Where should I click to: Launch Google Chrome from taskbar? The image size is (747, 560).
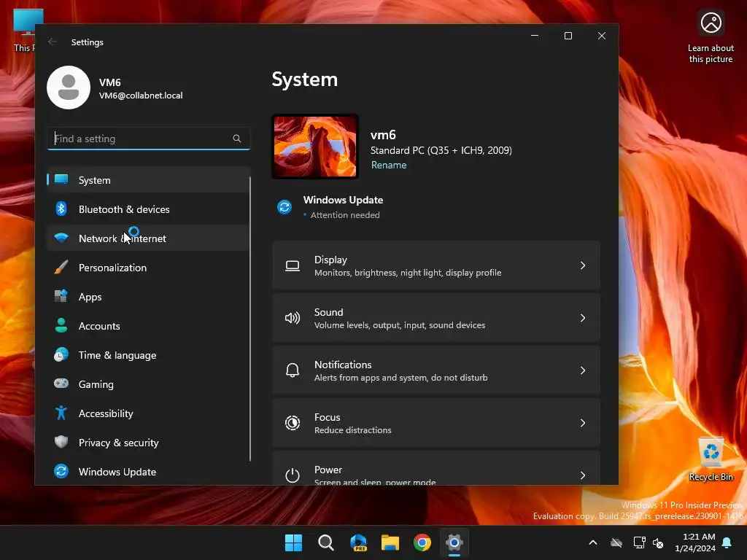pyautogui.click(x=422, y=542)
